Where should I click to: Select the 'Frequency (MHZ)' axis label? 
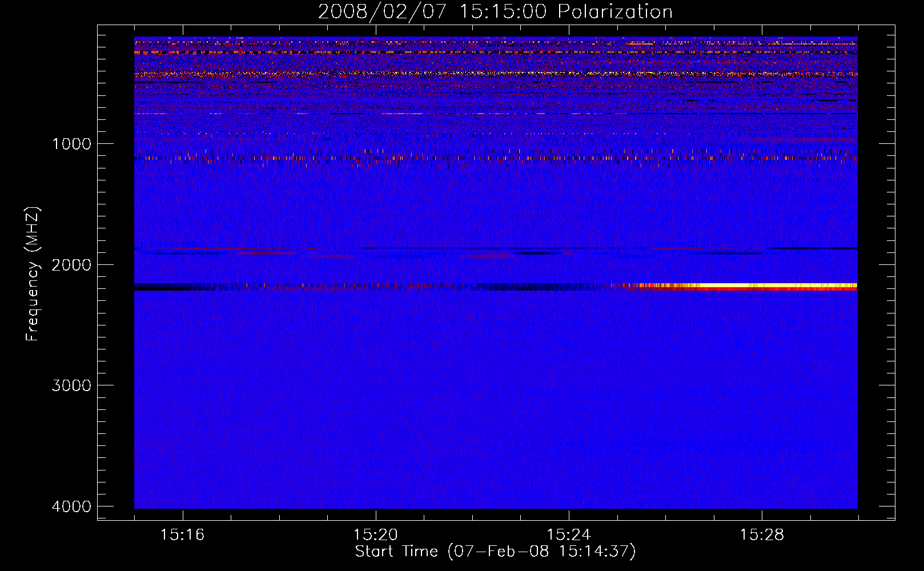click(x=33, y=274)
